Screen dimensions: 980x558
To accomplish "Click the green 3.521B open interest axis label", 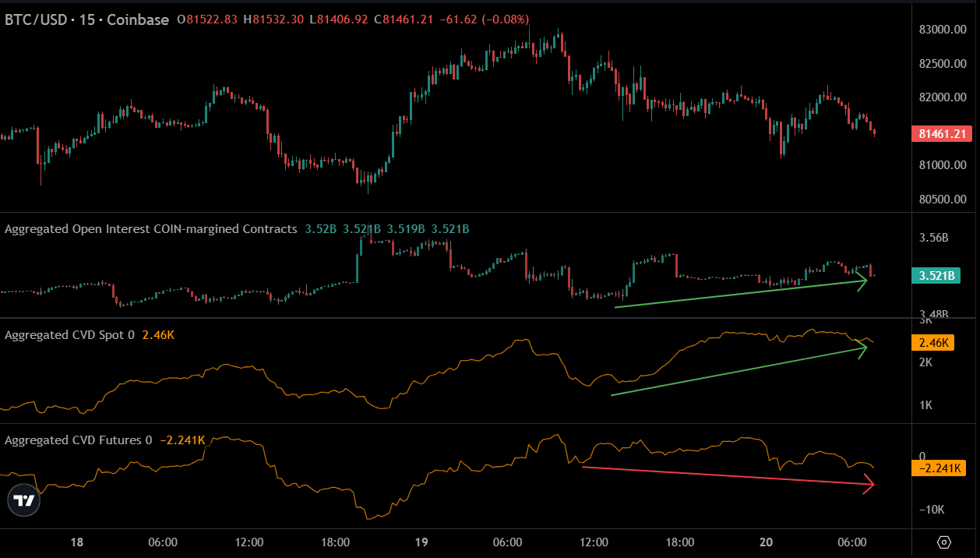I will pyautogui.click(x=936, y=275).
